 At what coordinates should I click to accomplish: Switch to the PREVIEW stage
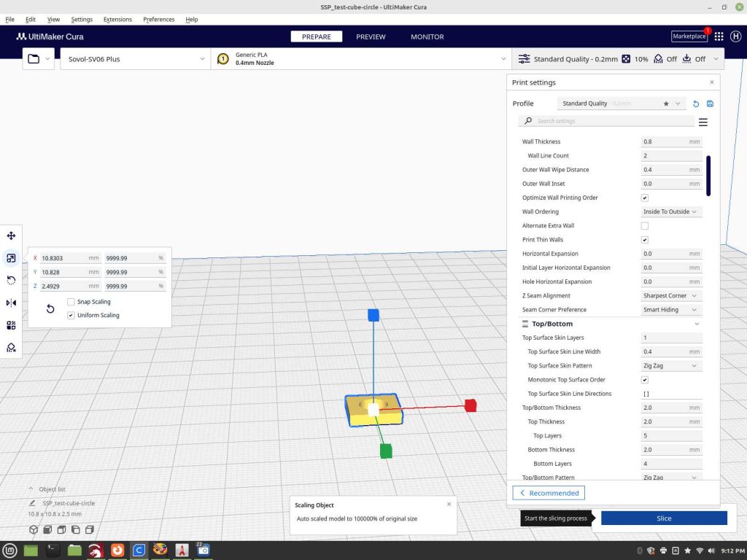371,36
